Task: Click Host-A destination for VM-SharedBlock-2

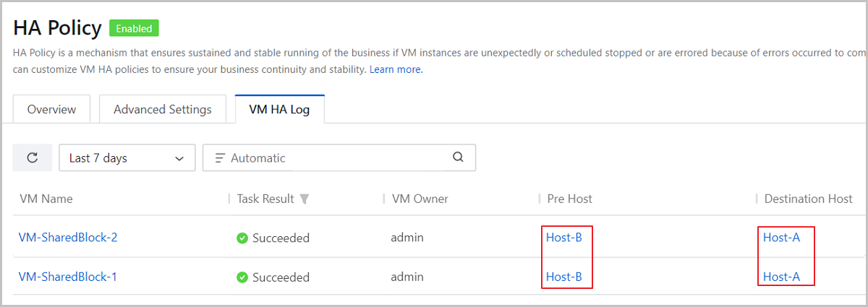Action: [782, 237]
